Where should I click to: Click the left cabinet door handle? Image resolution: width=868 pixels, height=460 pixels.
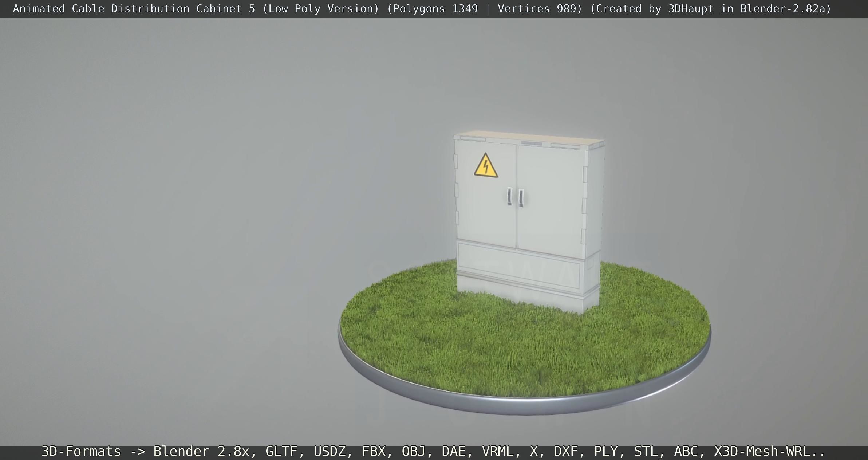(x=510, y=197)
